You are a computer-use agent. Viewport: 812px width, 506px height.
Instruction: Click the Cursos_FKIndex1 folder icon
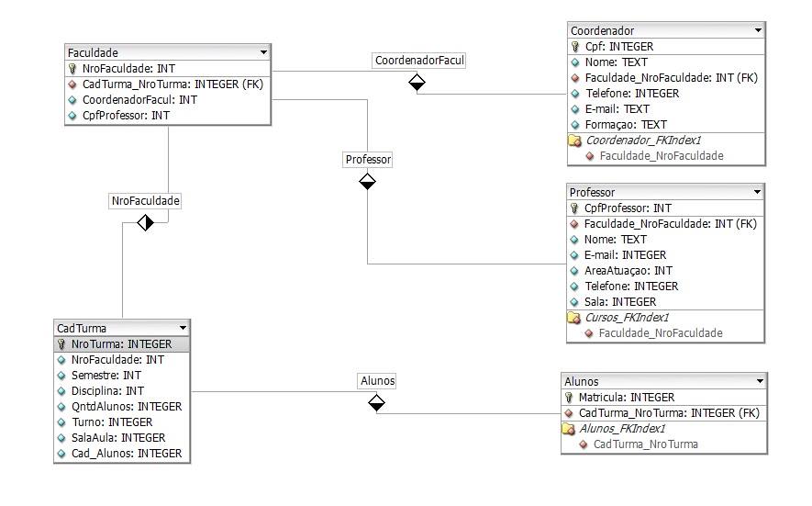pos(575,318)
